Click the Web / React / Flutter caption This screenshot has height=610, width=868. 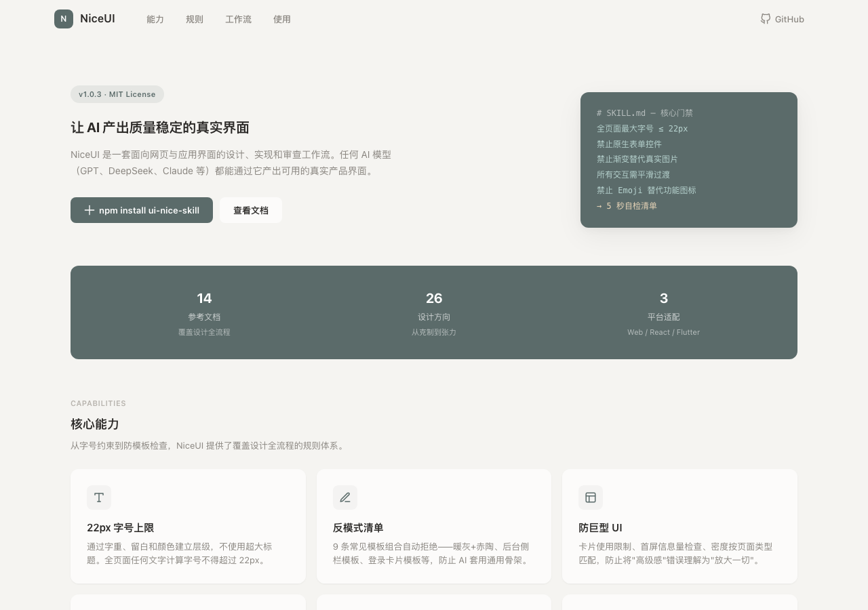point(664,332)
